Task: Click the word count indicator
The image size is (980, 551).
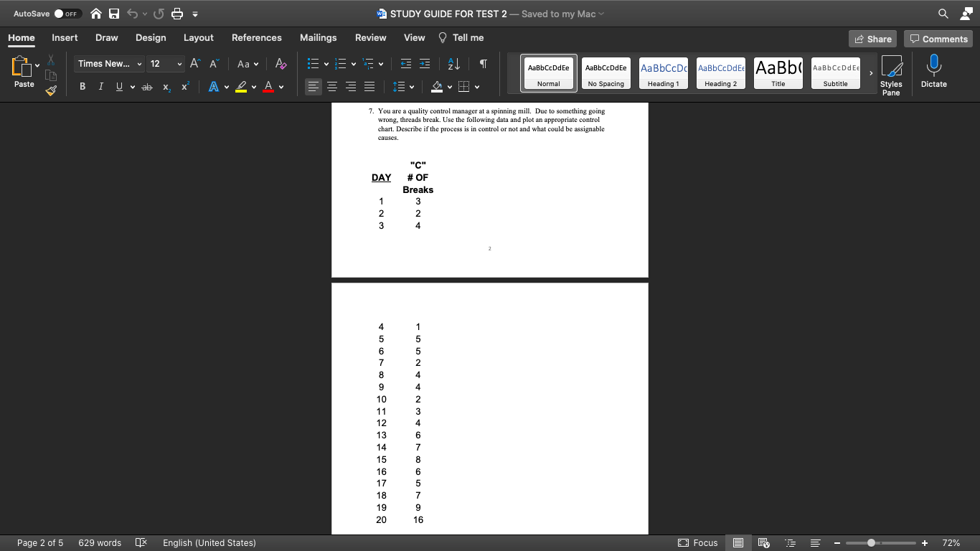Action: (x=100, y=543)
